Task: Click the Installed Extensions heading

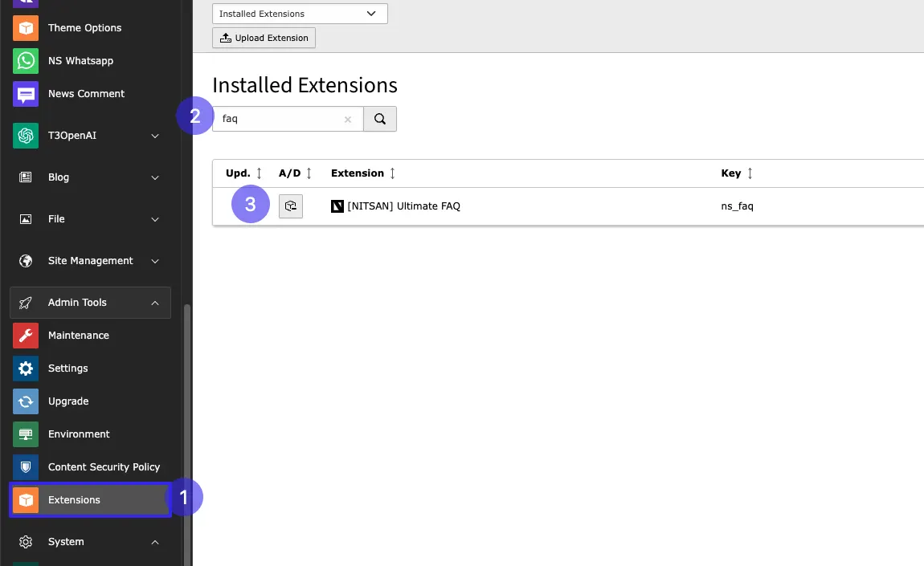Action: (305, 85)
